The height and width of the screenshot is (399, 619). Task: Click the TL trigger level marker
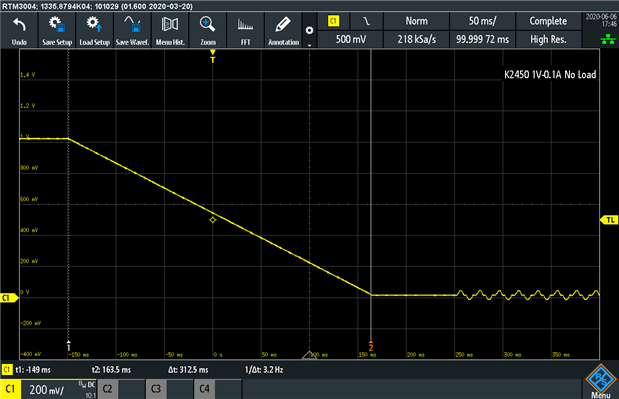click(609, 220)
